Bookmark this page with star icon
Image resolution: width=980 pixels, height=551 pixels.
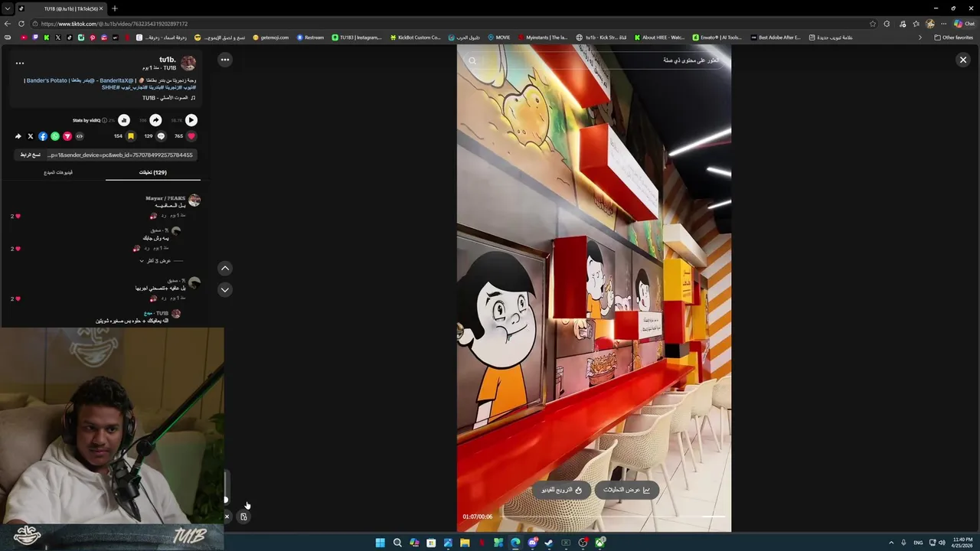coord(873,24)
